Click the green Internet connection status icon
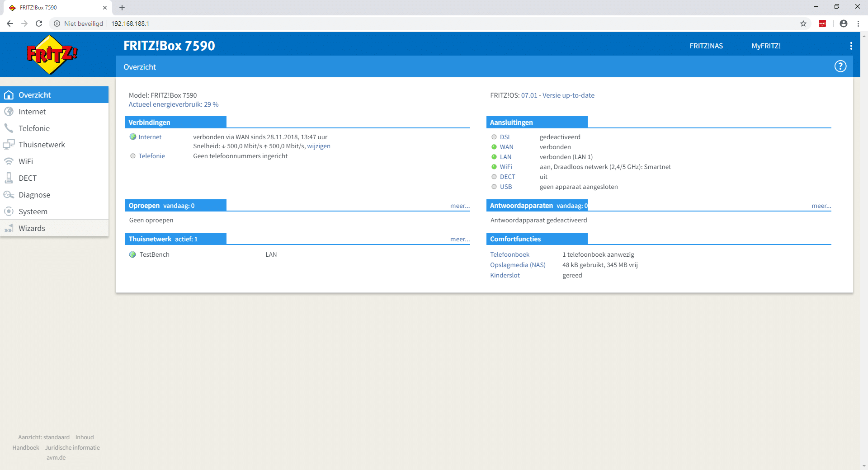868x470 pixels. pos(133,137)
